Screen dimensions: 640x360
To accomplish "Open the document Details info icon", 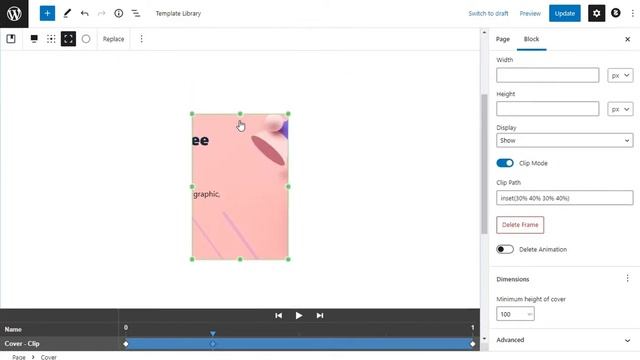I will [118, 13].
